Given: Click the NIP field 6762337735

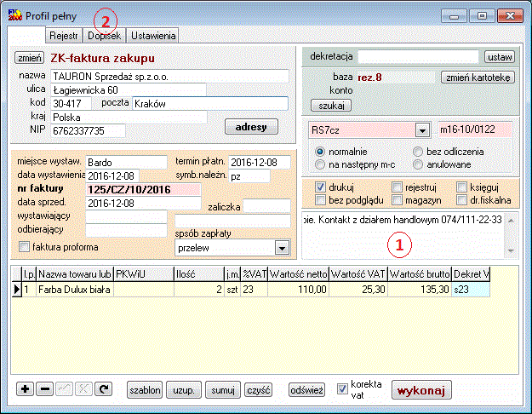Looking at the screenshot, I should click(x=88, y=130).
